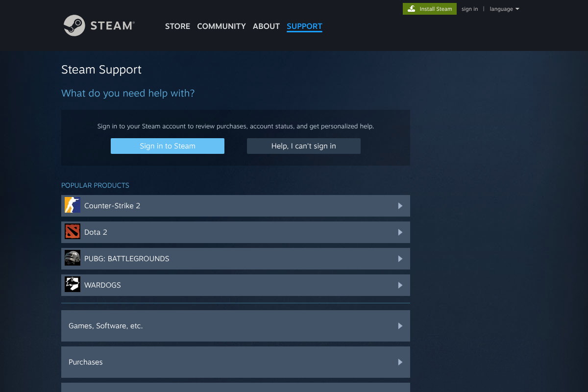This screenshot has width=588, height=392.
Task: Expand the Games, Software, etc. arrow
Action: coord(400,326)
